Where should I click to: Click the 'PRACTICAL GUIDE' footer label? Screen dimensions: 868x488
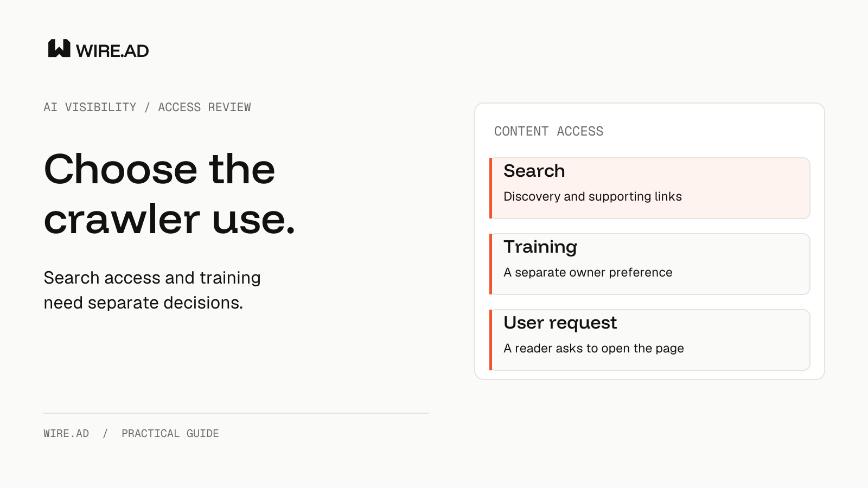(170, 434)
